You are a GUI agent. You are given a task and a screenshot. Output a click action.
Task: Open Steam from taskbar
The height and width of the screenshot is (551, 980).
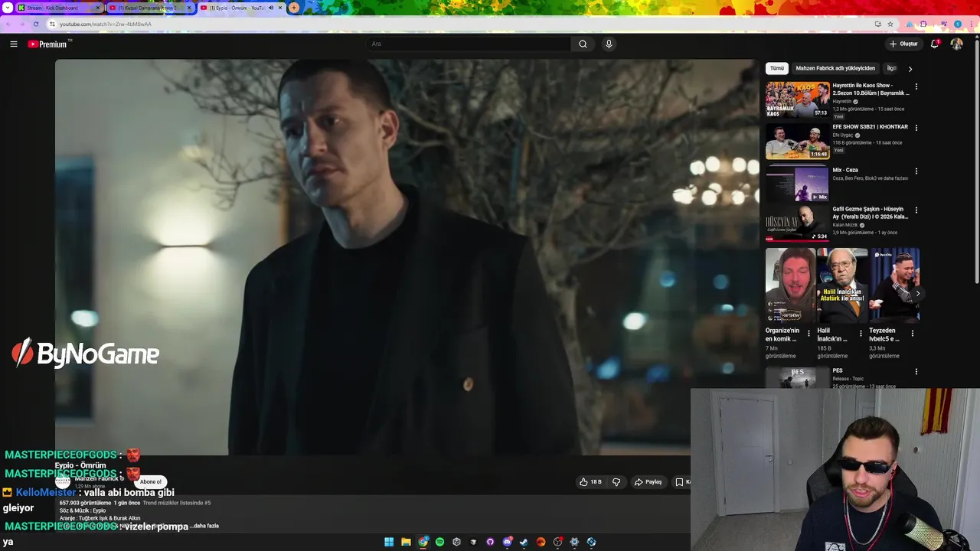point(524,542)
